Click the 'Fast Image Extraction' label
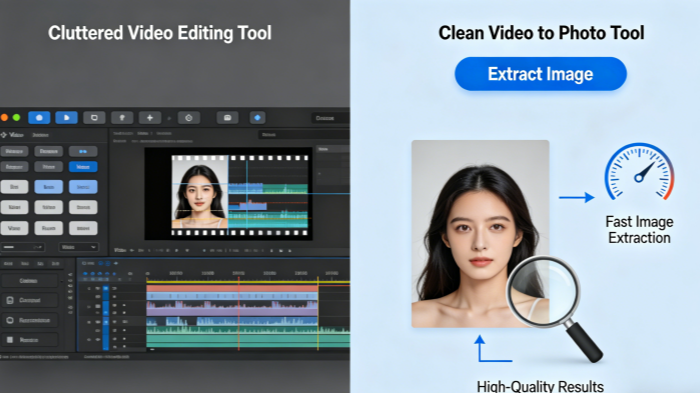Screen dimensions: 700x393 pyautogui.click(x=639, y=230)
